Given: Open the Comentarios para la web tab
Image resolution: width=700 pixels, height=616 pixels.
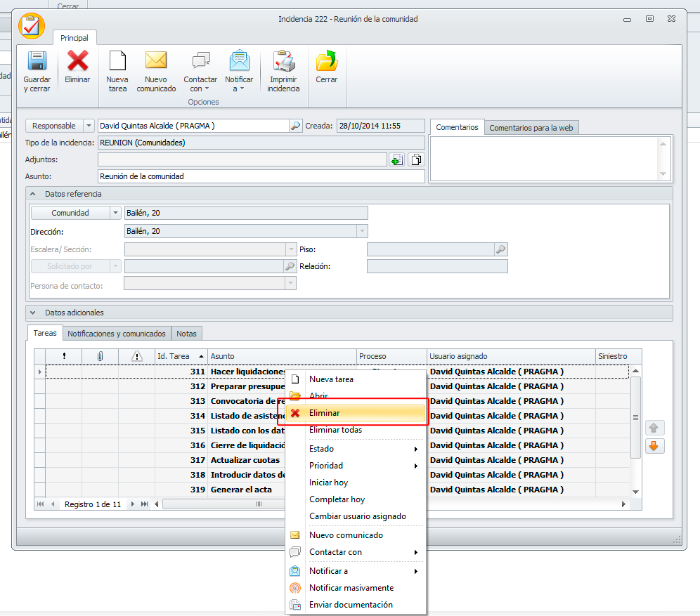Looking at the screenshot, I should 531,128.
